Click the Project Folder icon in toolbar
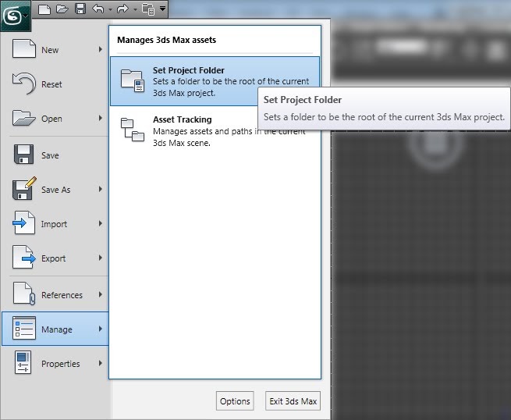The width and height of the screenshot is (511, 420). pos(148,9)
